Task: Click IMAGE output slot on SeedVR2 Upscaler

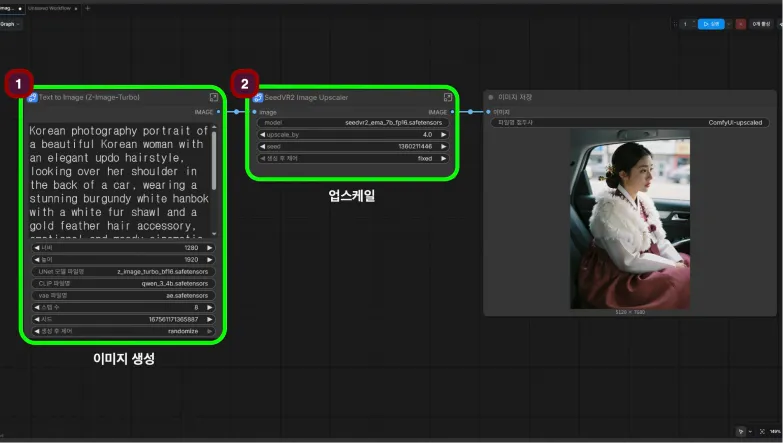Action: point(452,112)
